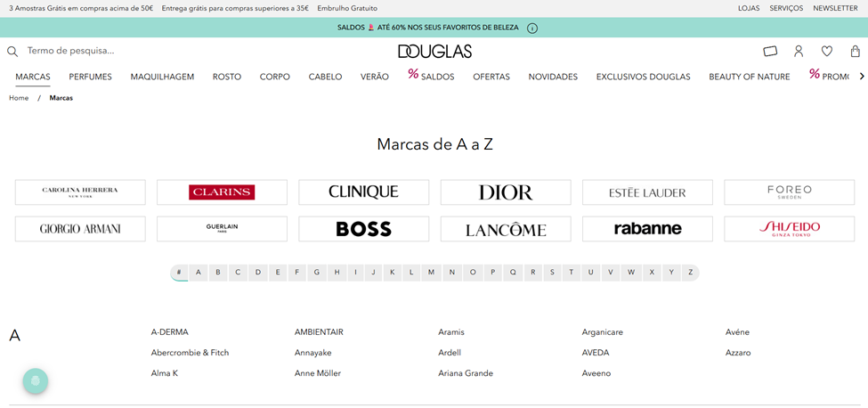Jump to letter G brands

click(x=317, y=273)
